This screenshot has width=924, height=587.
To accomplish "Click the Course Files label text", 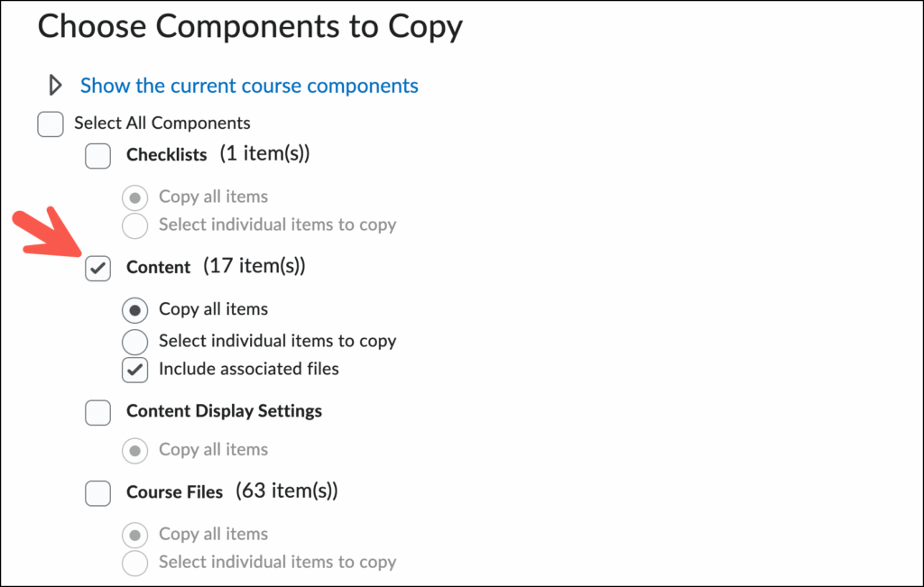I will [x=174, y=493].
